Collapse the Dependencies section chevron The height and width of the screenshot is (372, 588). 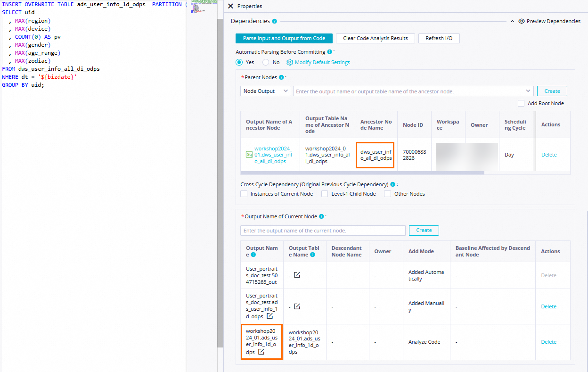[x=513, y=21]
